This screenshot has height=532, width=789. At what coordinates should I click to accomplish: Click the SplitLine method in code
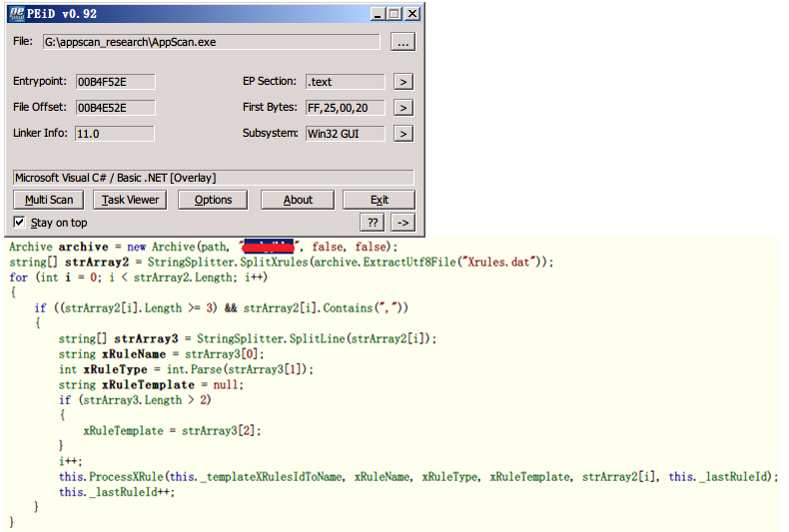(317, 339)
